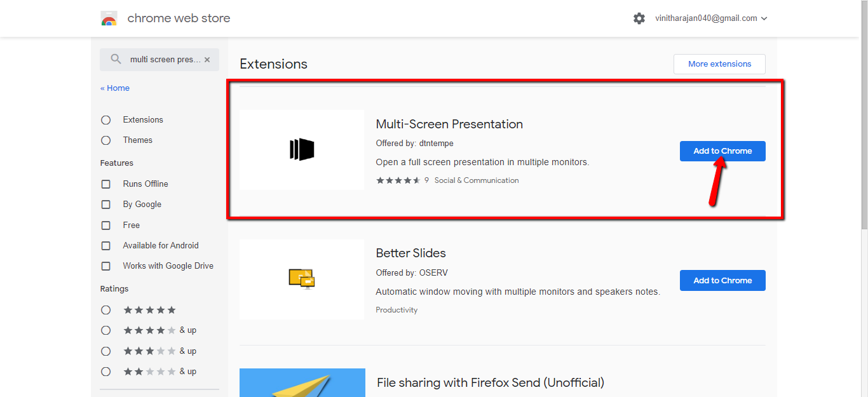Click the Chrome Web Store logo icon
Viewport: 868px width, 397px height.
(109, 18)
